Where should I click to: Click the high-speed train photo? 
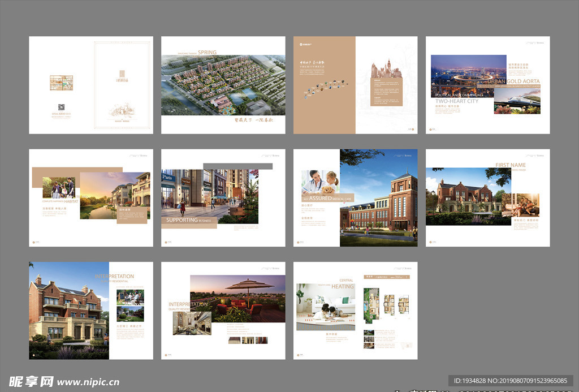[517, 101]
